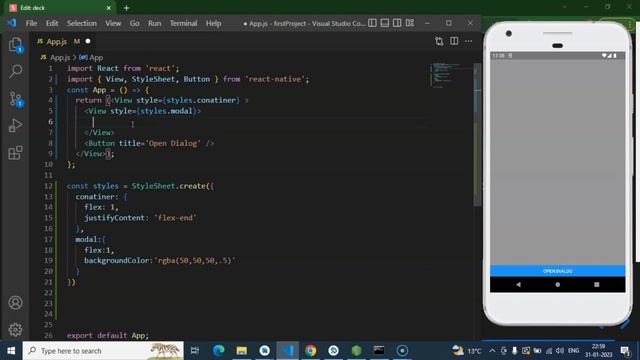Click the VS Code logo icon
Screen dimensions: 640x360
12,23
